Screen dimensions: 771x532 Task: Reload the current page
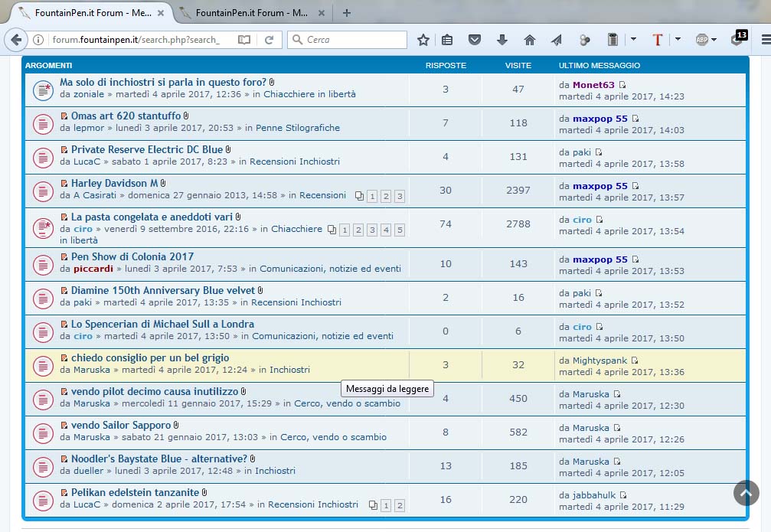[269, 40]
